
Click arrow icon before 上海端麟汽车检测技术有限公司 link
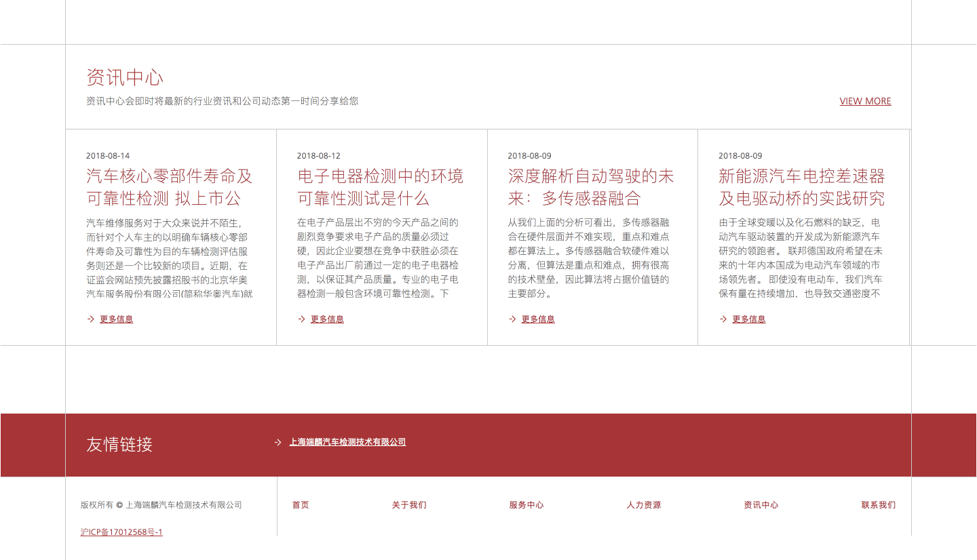pos(277,442)
